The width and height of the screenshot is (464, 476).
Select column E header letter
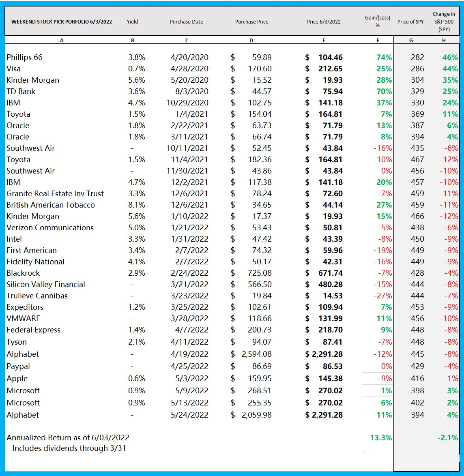click(x=324, y=41)
